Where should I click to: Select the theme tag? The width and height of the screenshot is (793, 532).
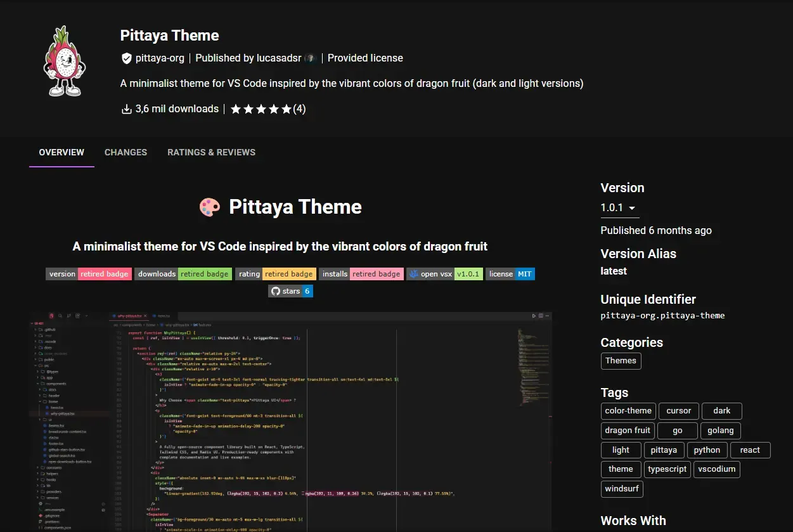click(x=621, y=470)
